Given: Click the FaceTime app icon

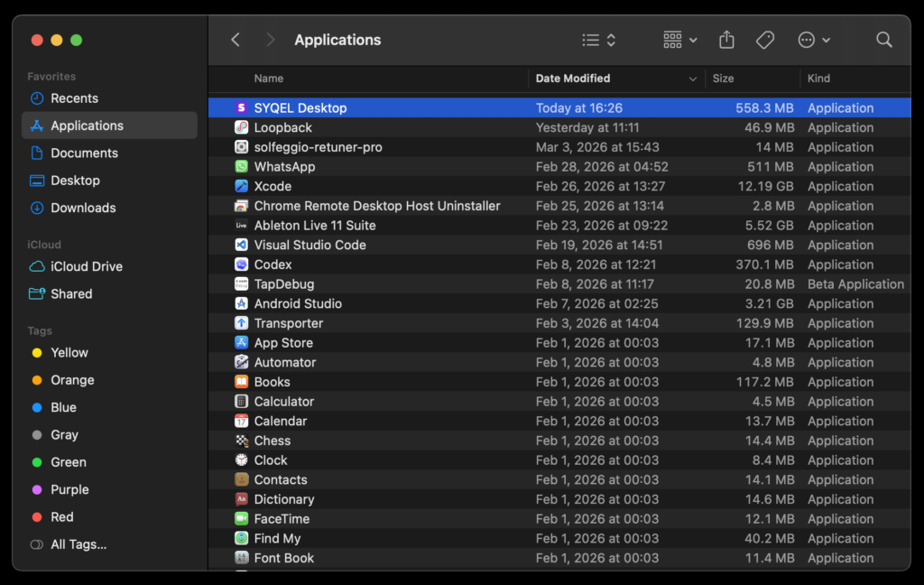Looking at the screenshot, I should 241,519.
